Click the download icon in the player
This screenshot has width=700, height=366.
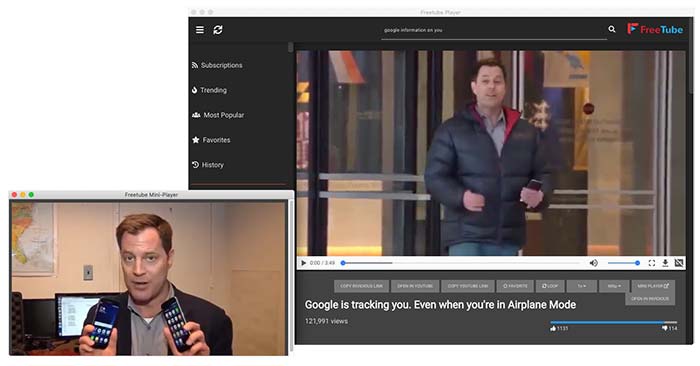click(665, 263)
